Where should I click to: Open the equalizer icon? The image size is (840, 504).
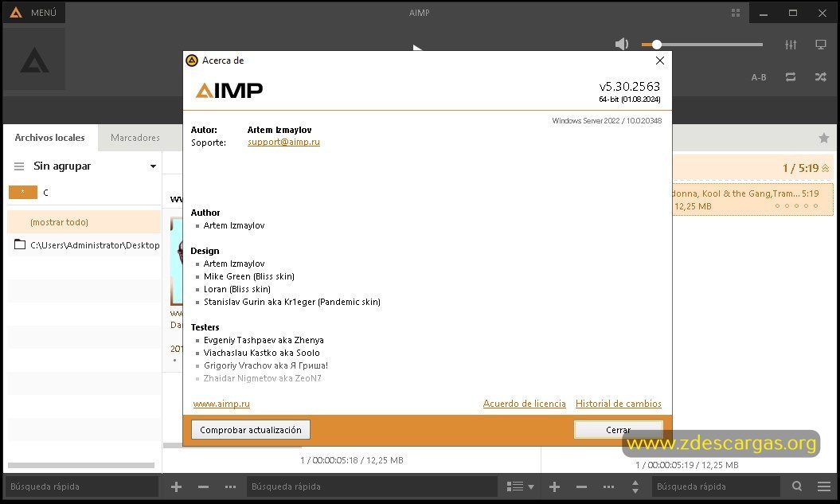point(791,45)
